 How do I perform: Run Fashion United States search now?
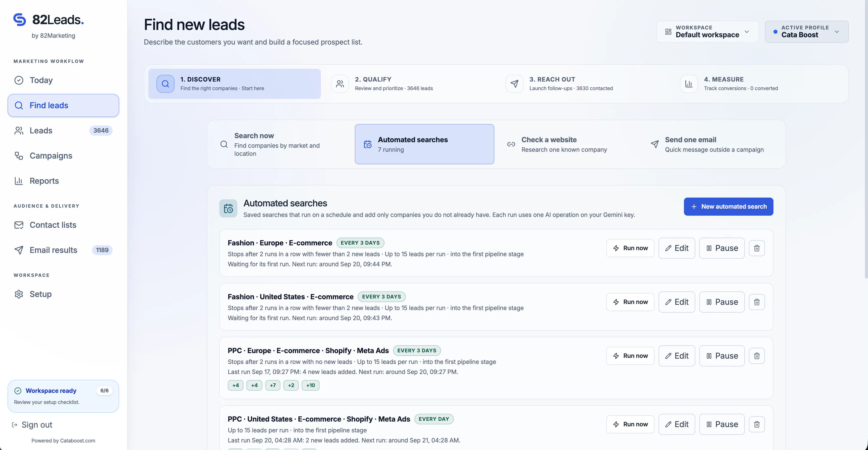click(630, 302)
